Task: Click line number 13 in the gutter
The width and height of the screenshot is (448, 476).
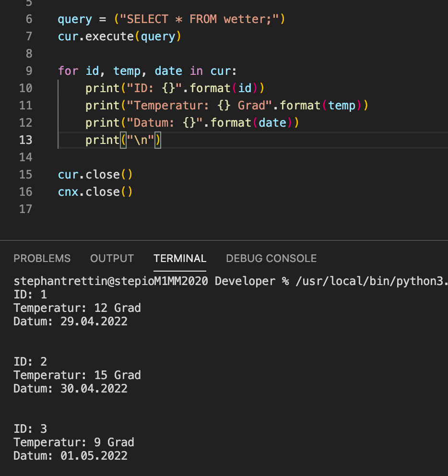Action: pyautogui.click(x=26, y=140)
